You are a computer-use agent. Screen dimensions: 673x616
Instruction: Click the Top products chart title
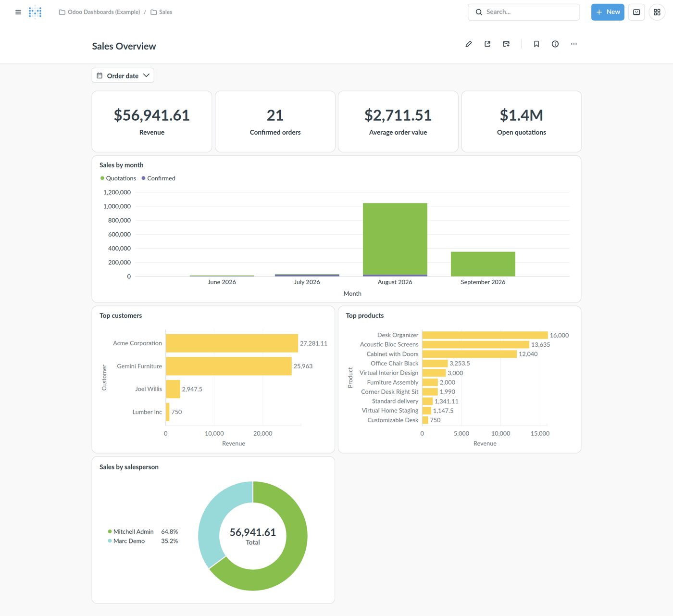point(365,315)
